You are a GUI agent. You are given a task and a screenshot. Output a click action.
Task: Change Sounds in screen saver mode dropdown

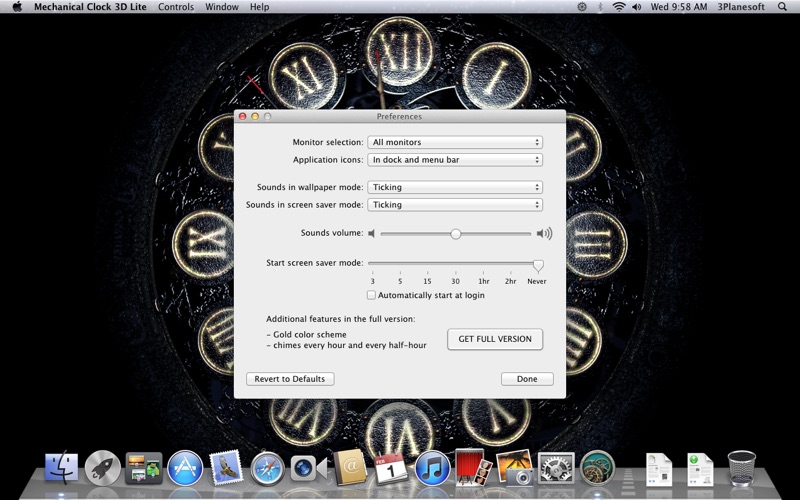(455, 205)
